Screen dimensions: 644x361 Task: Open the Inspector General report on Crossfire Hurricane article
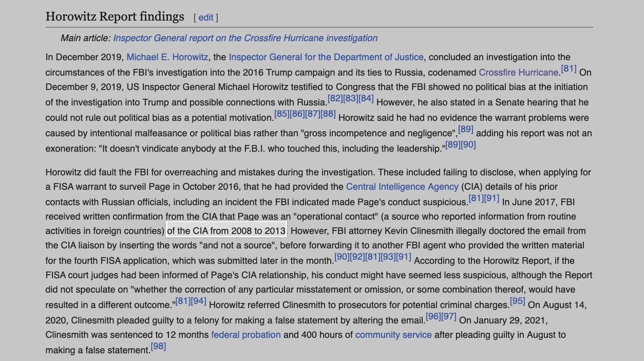click(x=245, y=38)
